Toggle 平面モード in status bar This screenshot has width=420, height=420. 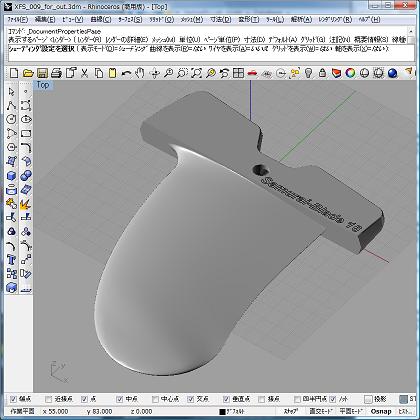(x=351, y=411)
